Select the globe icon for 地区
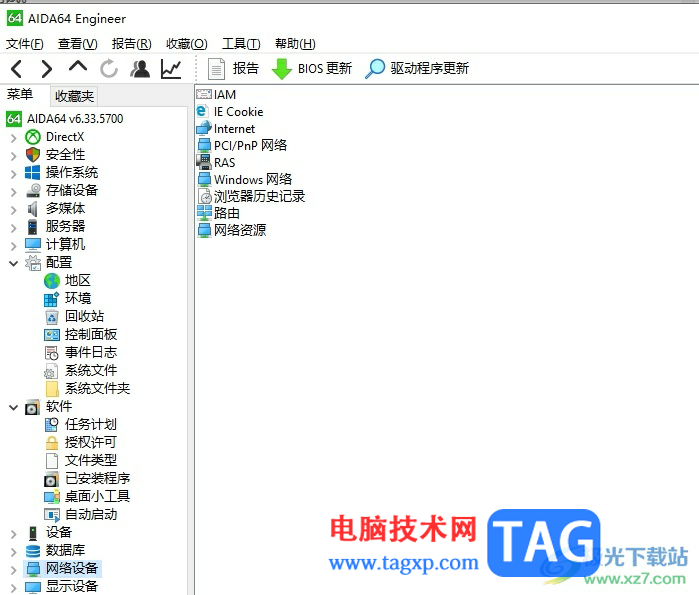The image size is (699, 595). [x=52, y=281]
